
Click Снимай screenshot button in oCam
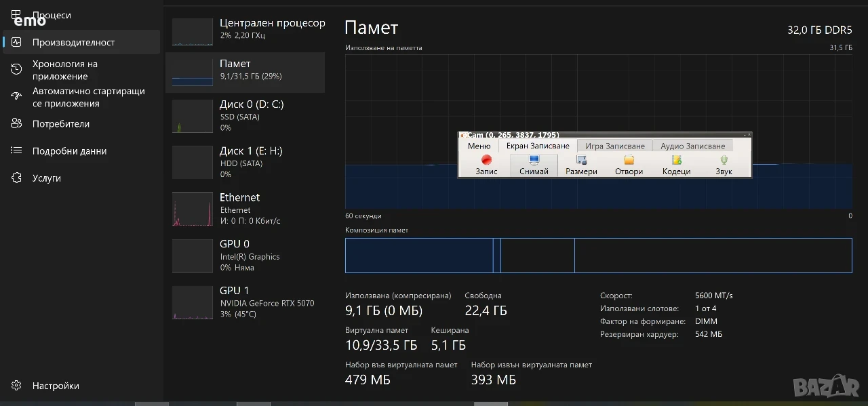(x=534, y=165)
